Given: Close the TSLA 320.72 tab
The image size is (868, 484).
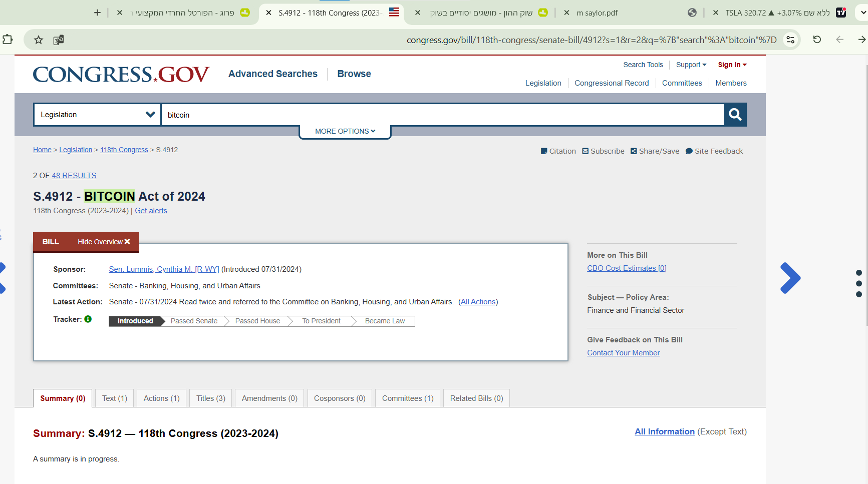Looking at the screenshot, I should click(x=715, y=13).
